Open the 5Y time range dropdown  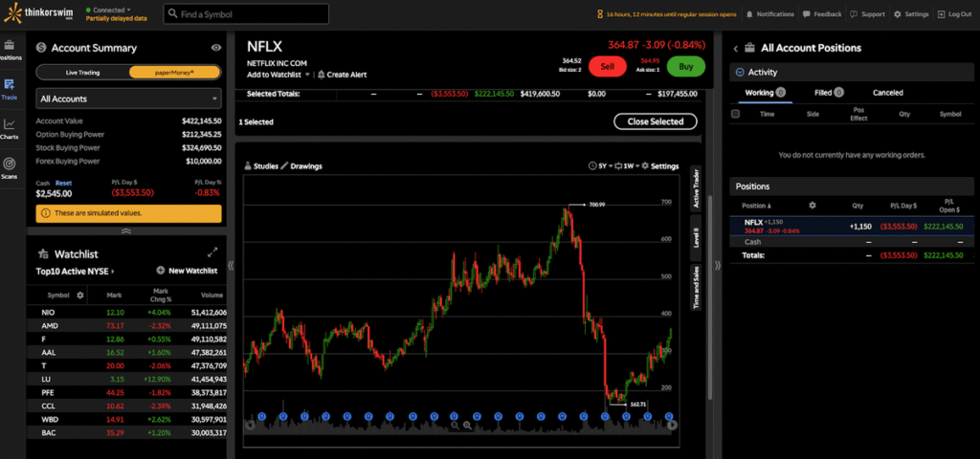600,166
